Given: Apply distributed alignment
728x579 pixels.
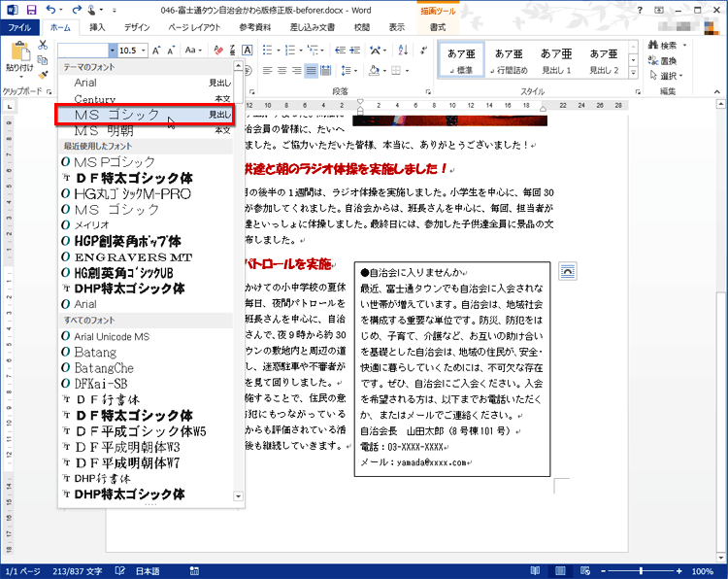Looking at the screenshot, I should 326,71.
